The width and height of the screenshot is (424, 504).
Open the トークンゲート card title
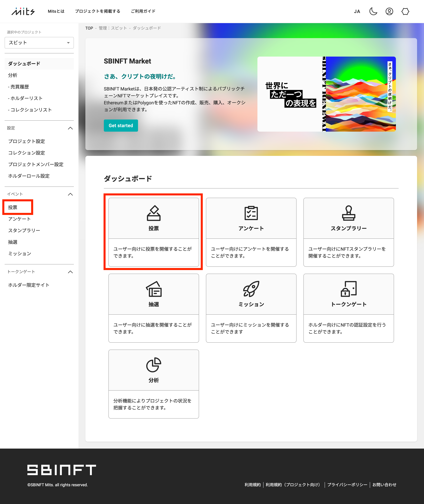pos(349,304)
